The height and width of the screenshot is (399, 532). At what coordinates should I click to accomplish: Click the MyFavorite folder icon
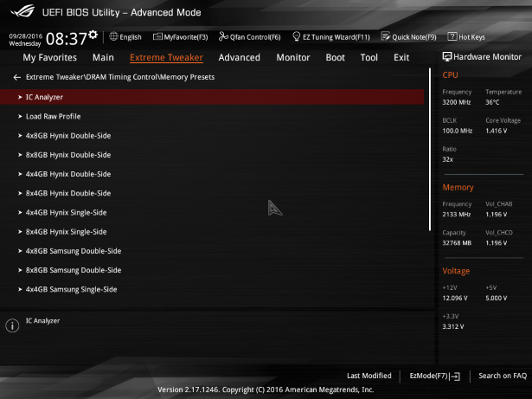pos(157,36)
